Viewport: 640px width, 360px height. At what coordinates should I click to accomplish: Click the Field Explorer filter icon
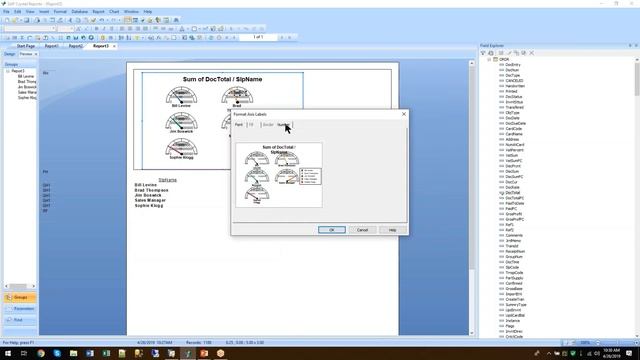[x=483, y=53]
